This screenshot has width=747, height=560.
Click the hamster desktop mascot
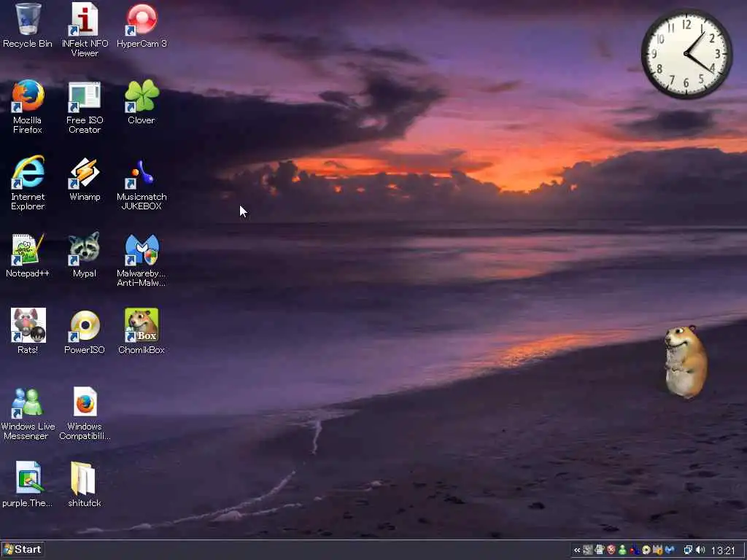click(686, 362)
